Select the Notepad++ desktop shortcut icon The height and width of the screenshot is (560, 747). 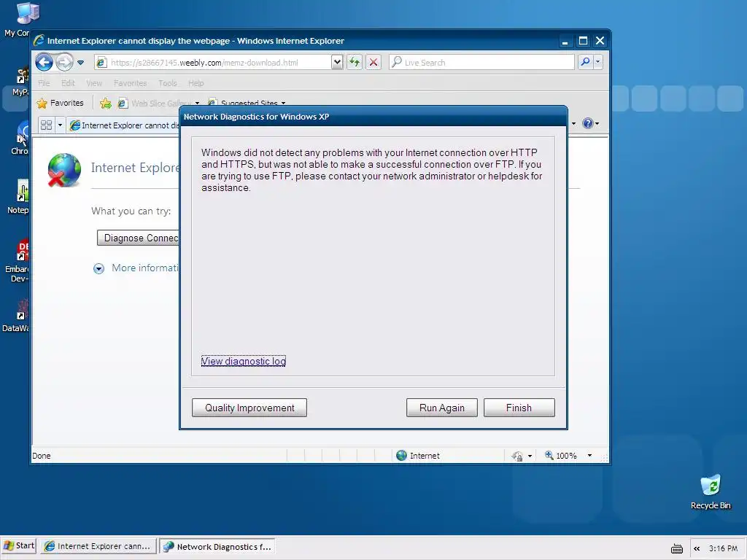[19, 196]
